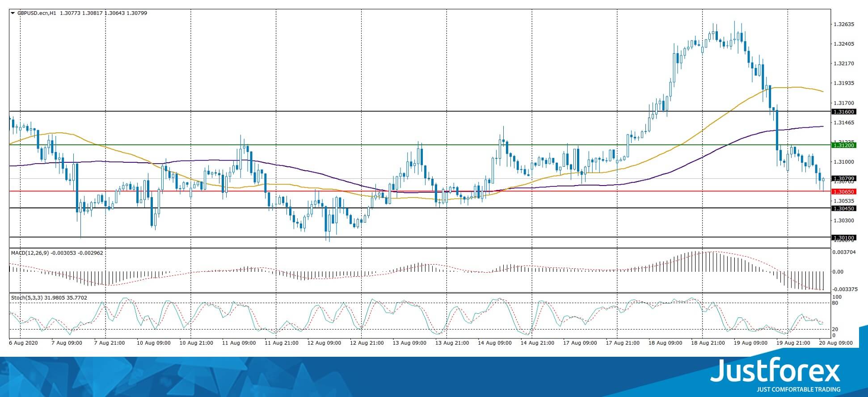868x397 pixels.
Task: Select the 1.30450 black price level tag
Action: [x=843, y=208]
